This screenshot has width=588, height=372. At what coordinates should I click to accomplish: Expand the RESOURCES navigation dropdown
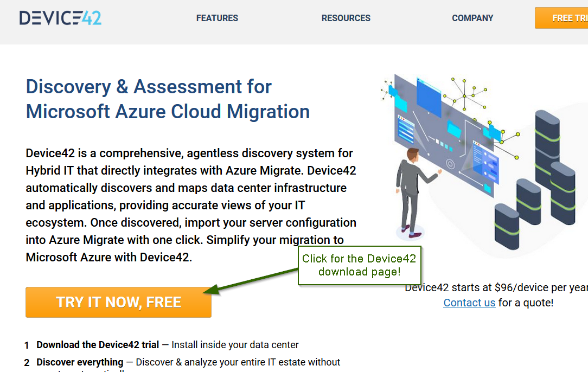346,18
